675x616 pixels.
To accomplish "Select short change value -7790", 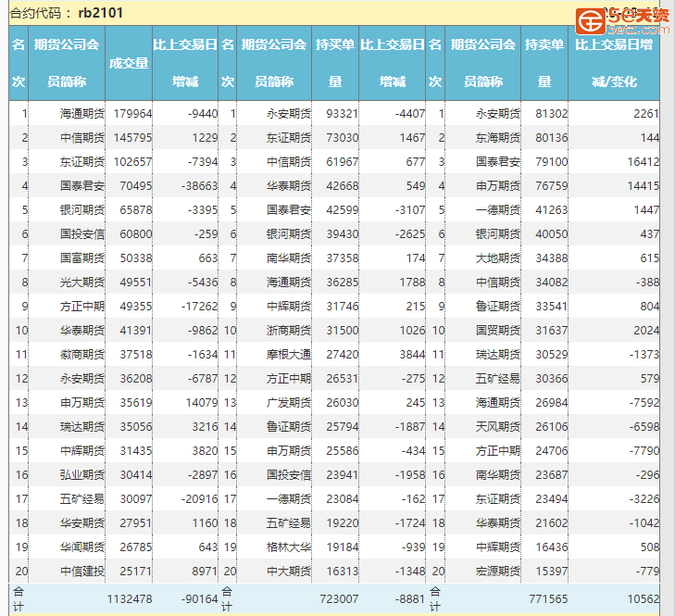I will pos(644,451).
